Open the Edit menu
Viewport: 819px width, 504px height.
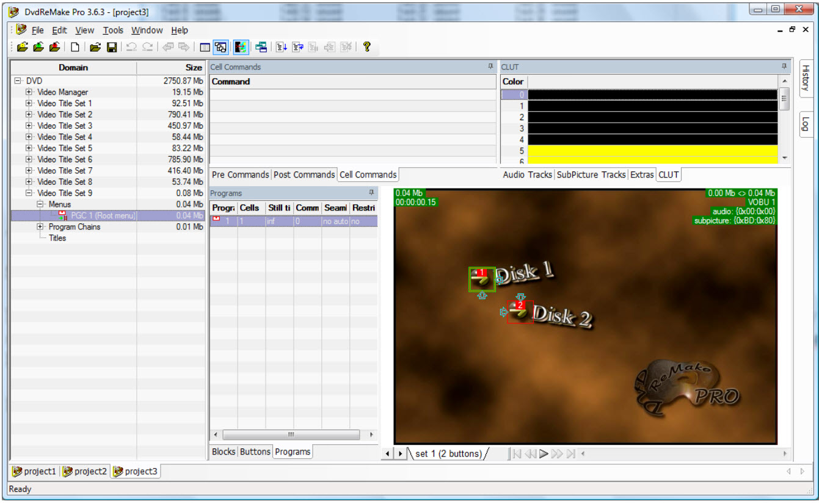59,30
